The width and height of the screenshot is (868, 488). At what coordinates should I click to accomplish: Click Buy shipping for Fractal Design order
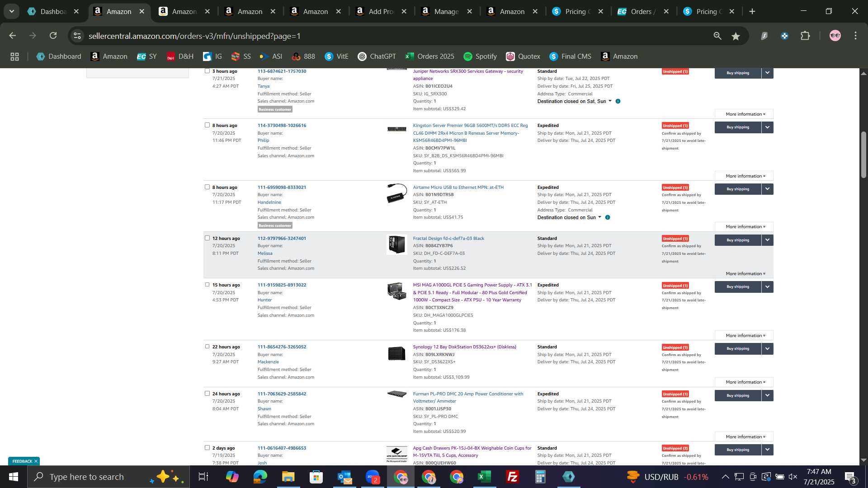(x=737, y=240)
